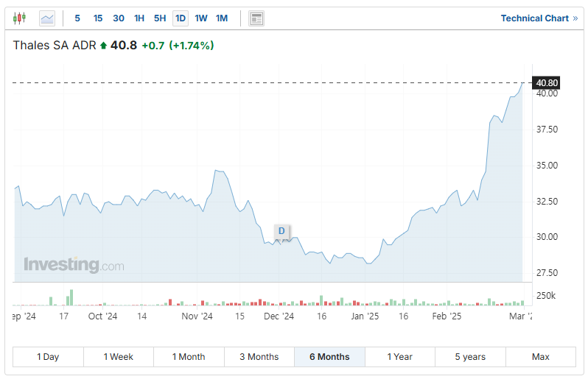Click the 37.50 price axis label
This screenshot has height=379, width=588.
[x=547, y=130]
